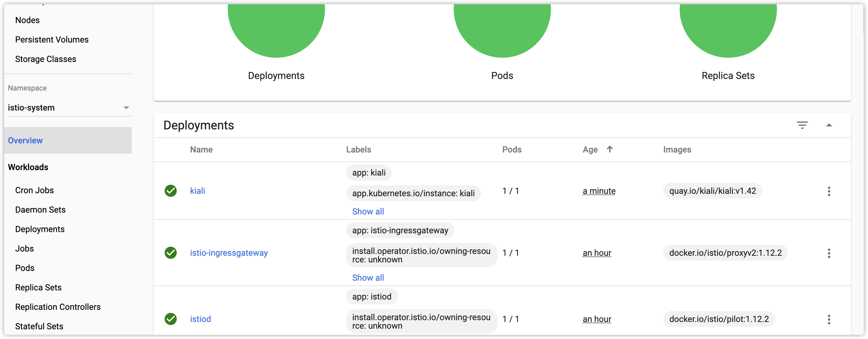Show all labels for kiali deployment
Viewport: 868px width, 339px height.
click(x=368, y=211)
